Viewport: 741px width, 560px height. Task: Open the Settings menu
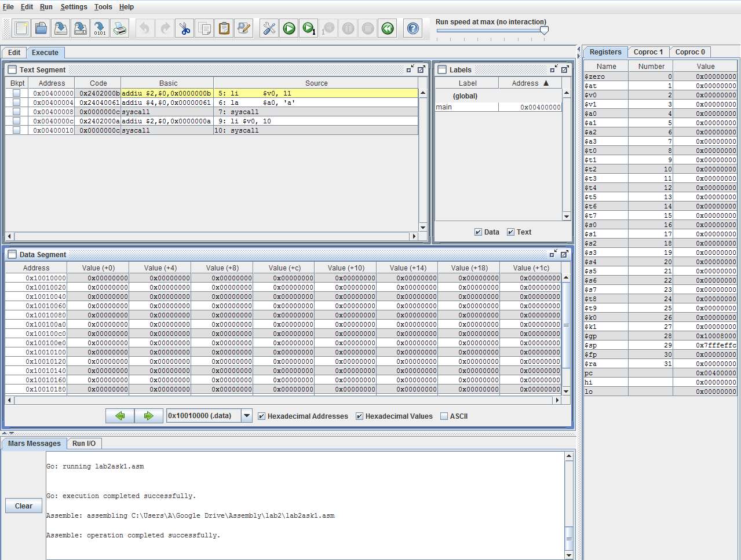point(74,7)
